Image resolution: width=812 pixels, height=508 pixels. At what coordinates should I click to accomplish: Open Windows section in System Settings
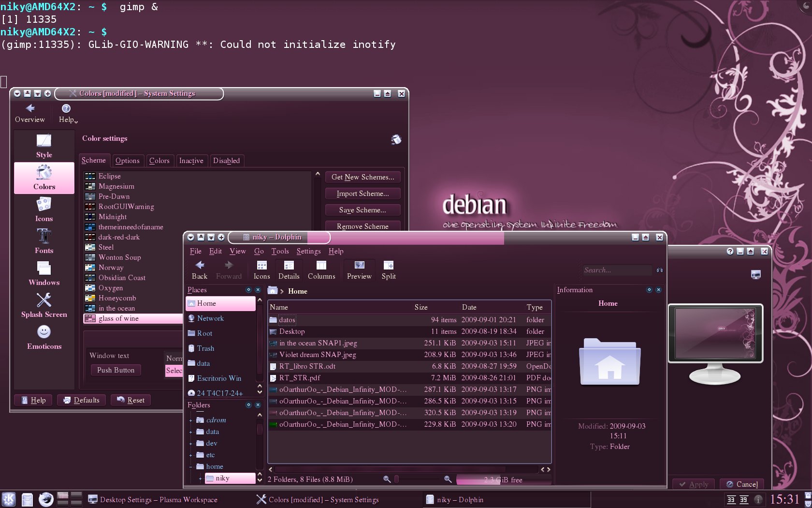click(x=44, y=274)
